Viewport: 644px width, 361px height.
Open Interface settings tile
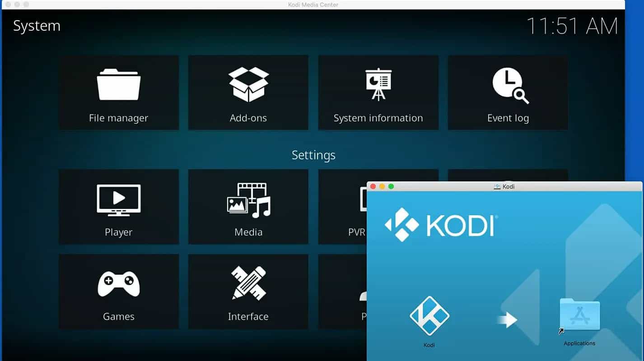point(248,292)
